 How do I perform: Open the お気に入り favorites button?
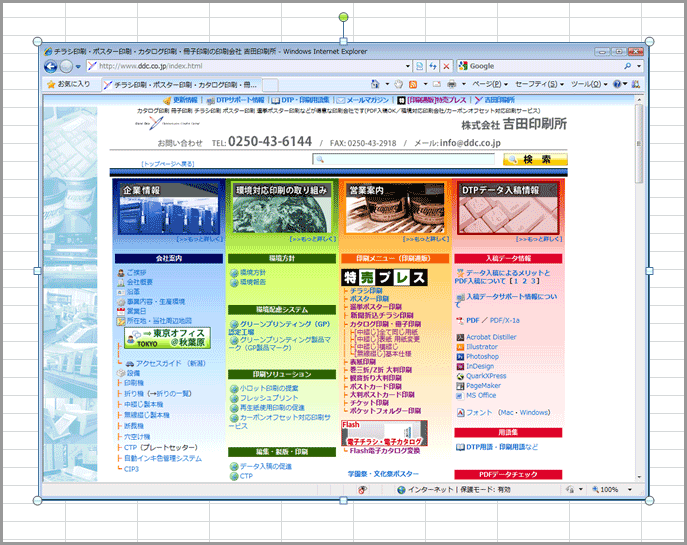[x=68, y=84]
